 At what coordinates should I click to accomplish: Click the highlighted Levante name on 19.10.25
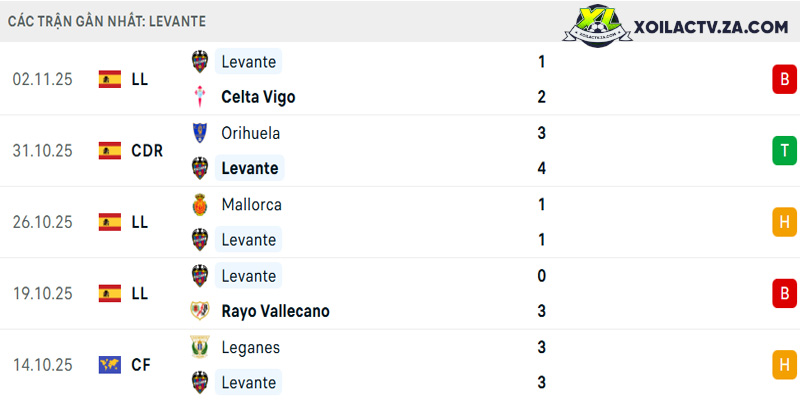(x=248, y=276)
